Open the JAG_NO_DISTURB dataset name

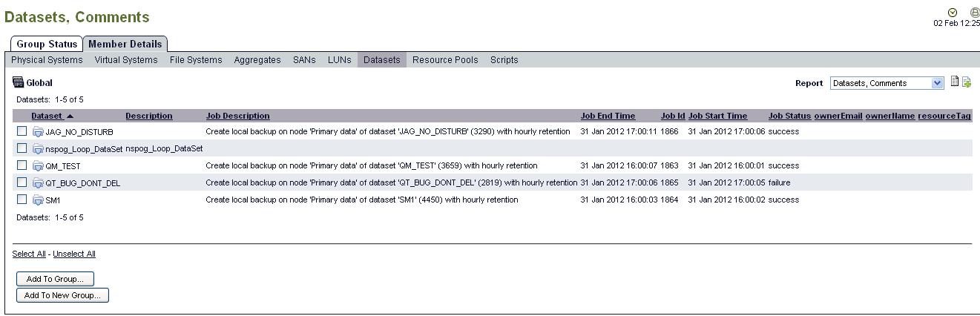[79, 132]
